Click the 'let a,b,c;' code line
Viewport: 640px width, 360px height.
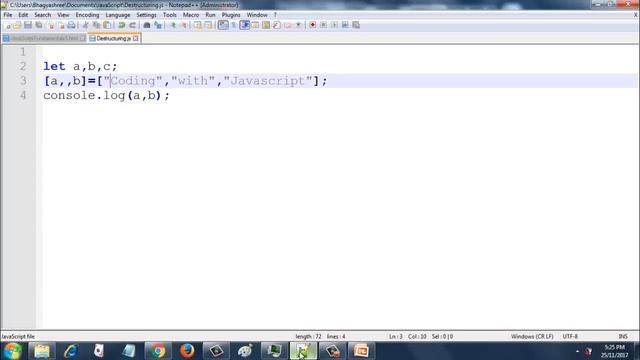[x=80, y=66]
